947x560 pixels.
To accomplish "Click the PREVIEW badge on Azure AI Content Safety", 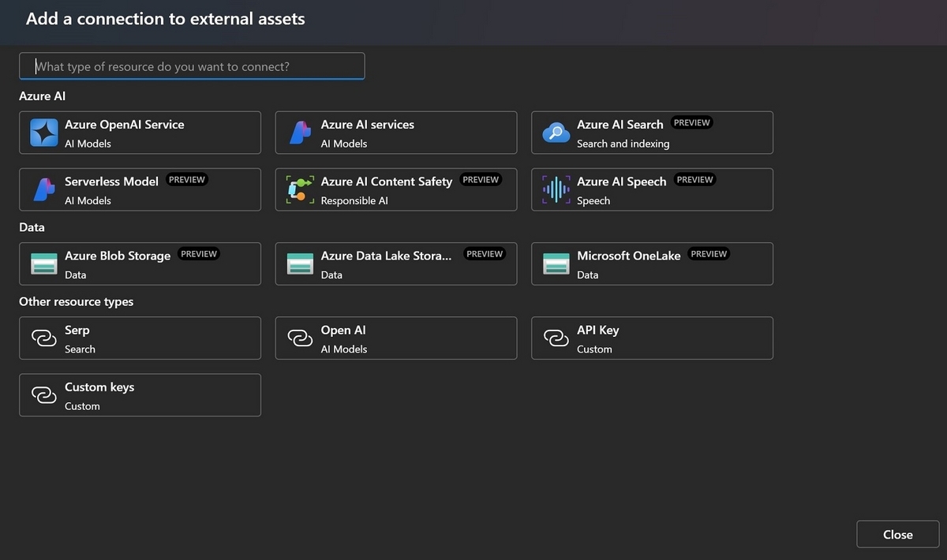I will [481, 180].
